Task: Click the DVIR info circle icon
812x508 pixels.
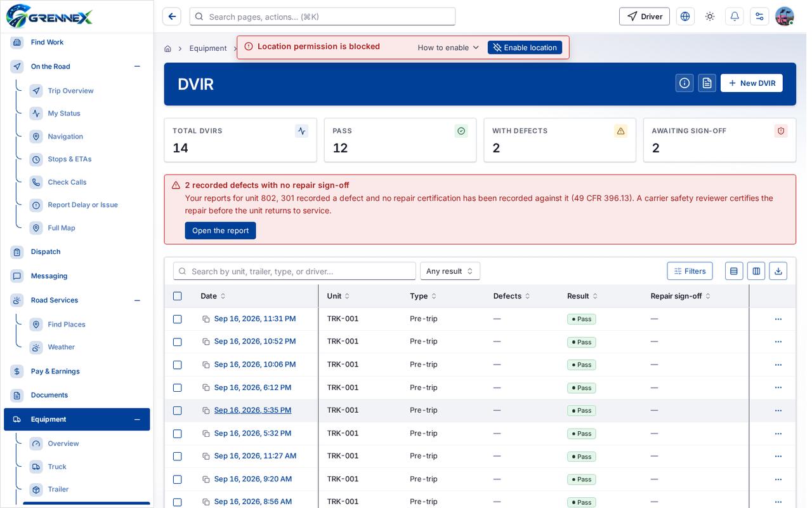Action: (684, 83)
